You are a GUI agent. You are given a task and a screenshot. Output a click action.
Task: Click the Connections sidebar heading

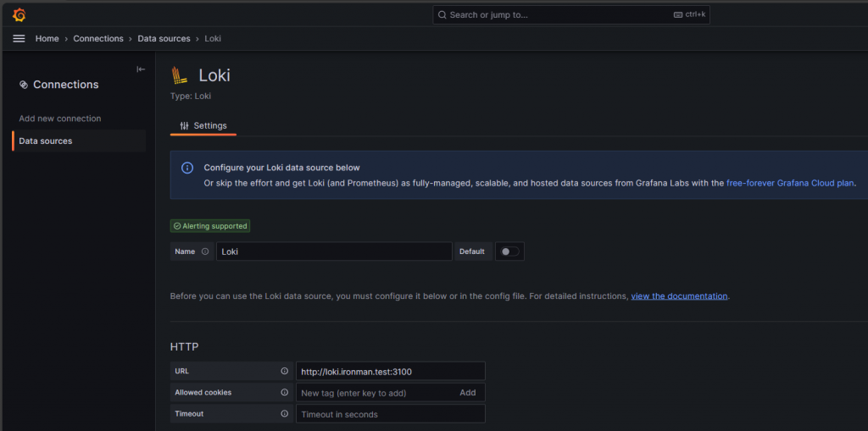[66, 85]
